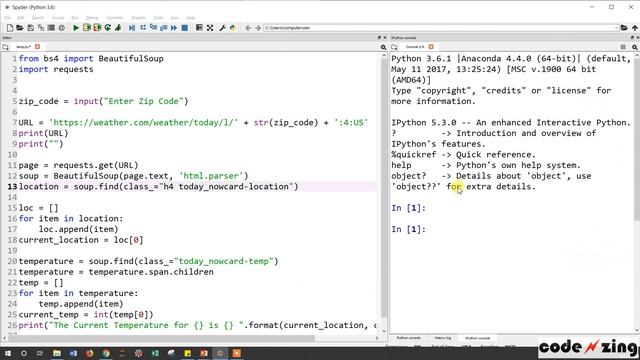The width and height of the screenshot is (640, 360).
Task: Click editor vertical scrollbar
Action: (384, 188)
